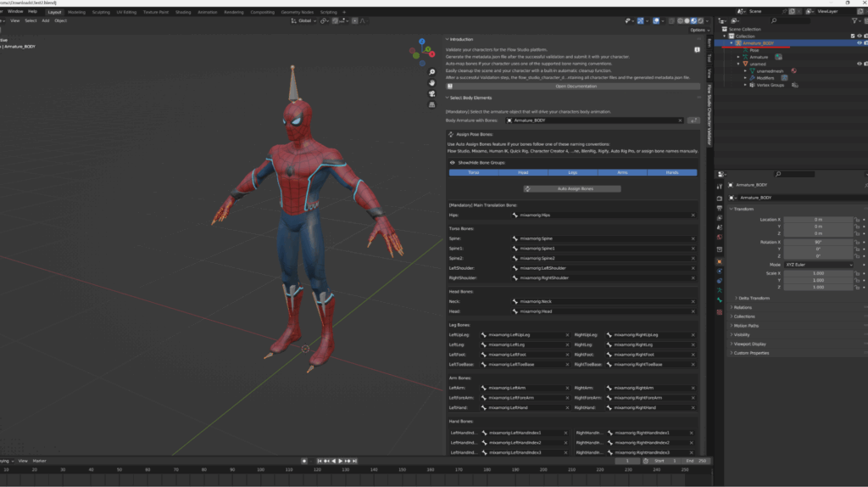Toggle Show/Hide Bone Groups eye icon
868x487 pixels.
453,163
